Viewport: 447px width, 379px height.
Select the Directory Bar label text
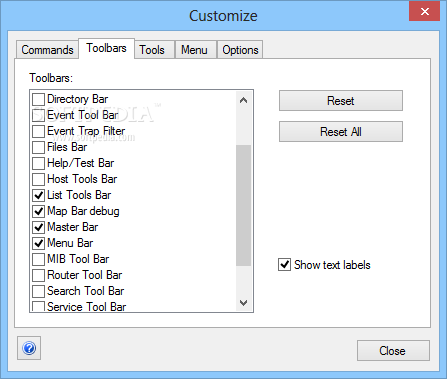pyautogui.click(x=78, y=99)
